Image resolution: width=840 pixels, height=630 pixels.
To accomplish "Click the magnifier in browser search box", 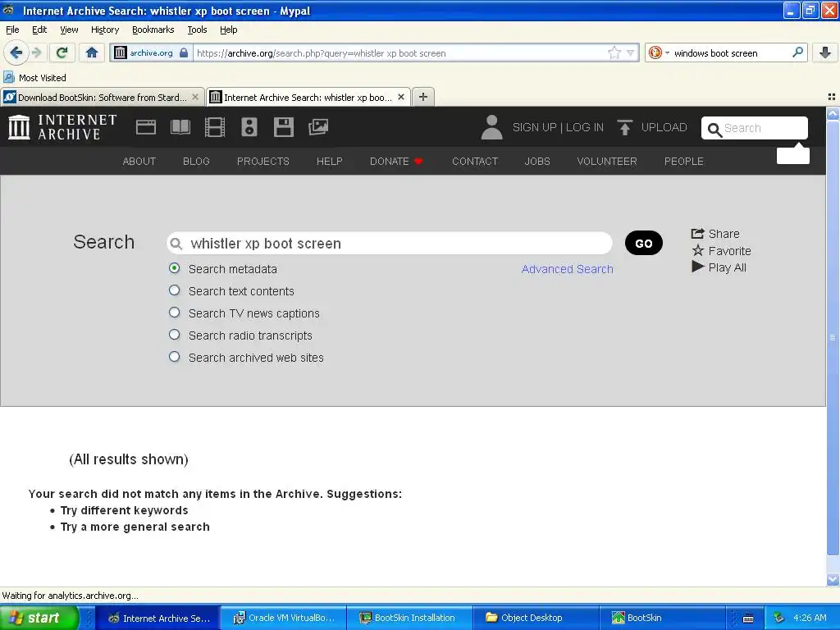I will point(797,52).
